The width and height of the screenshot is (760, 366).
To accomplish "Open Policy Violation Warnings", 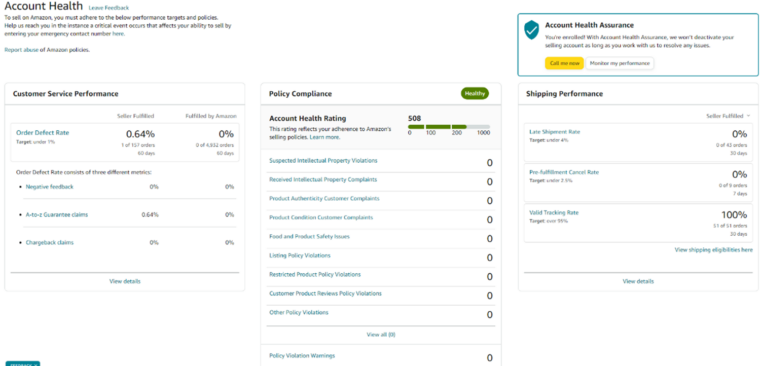I will (x=302, y=356).
